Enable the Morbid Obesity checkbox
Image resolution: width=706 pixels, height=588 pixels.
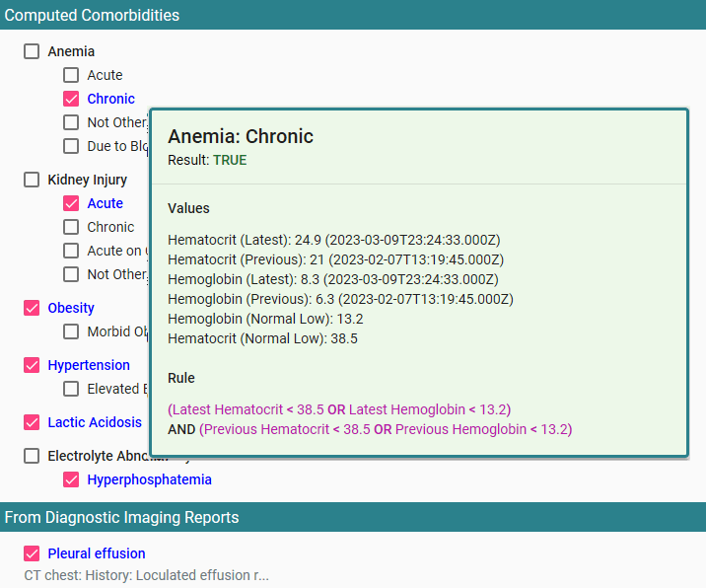coord(71,331)
